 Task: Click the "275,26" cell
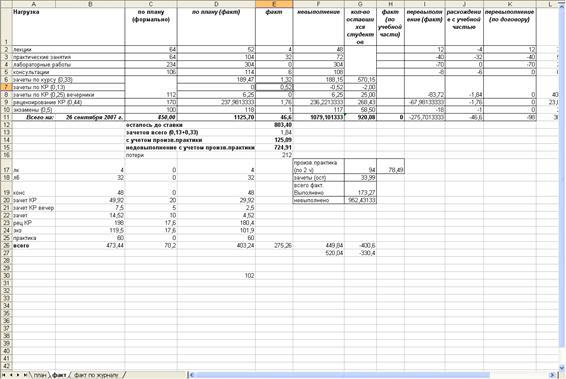point(274,245)
